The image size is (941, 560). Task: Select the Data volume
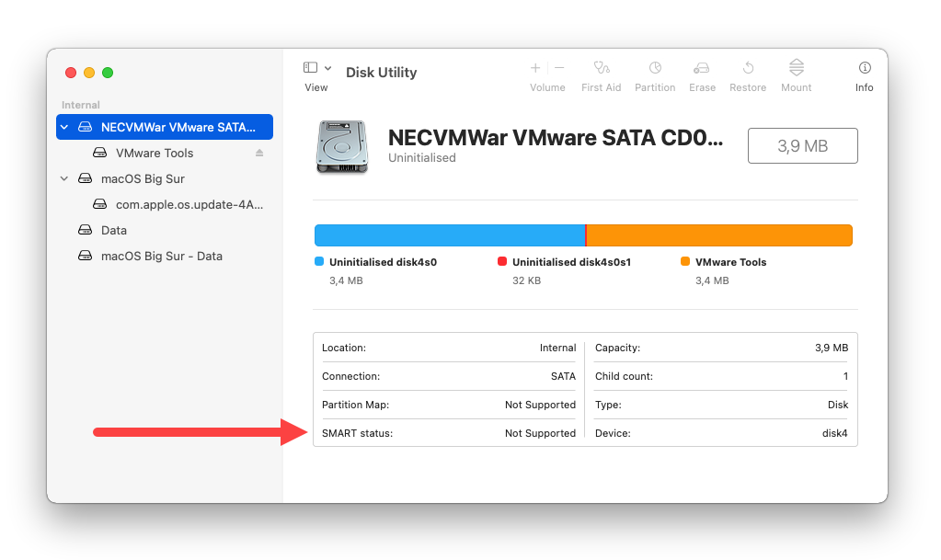[x=114, y=231]
